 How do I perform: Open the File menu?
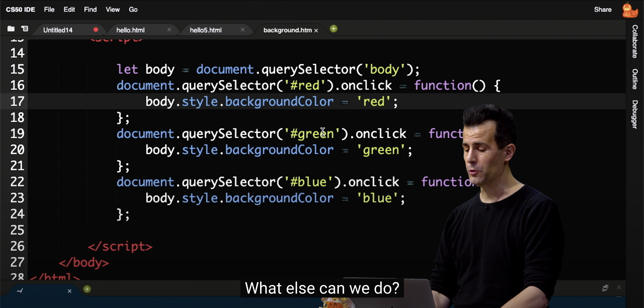click(x=49, y=10)
